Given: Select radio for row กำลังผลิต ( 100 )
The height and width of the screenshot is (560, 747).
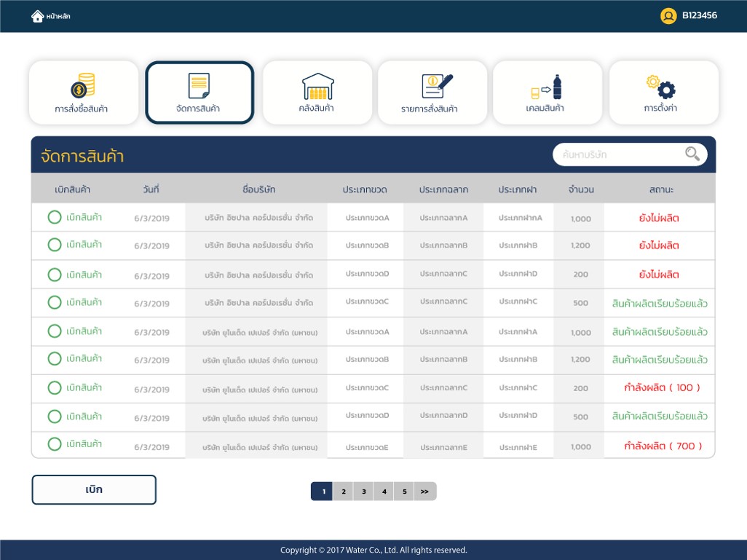Looking at the screenshot, I should 55,387.
